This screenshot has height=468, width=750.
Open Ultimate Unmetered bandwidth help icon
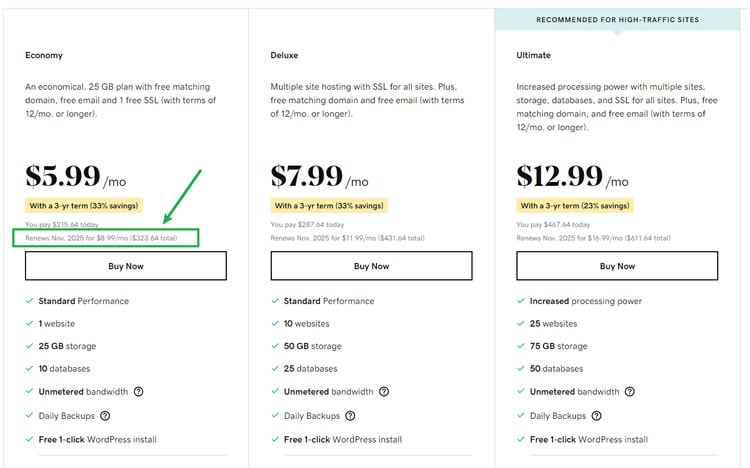point(629,391)
